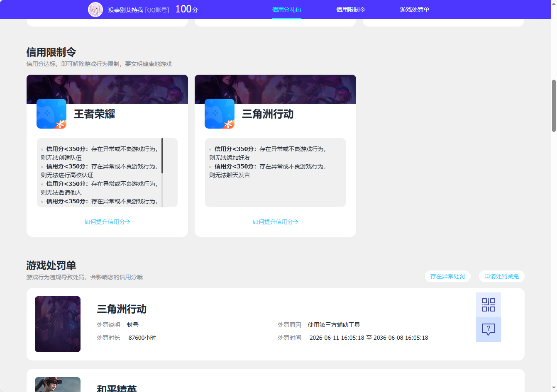
Task: Click the 和平精英 penalty thumbnail image
Action: point(58,385)
